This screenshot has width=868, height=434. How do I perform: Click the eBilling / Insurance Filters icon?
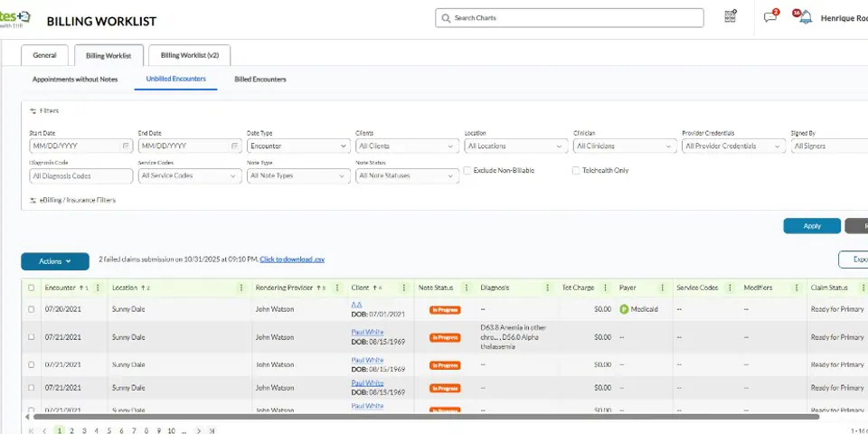(x=33, y=201)
